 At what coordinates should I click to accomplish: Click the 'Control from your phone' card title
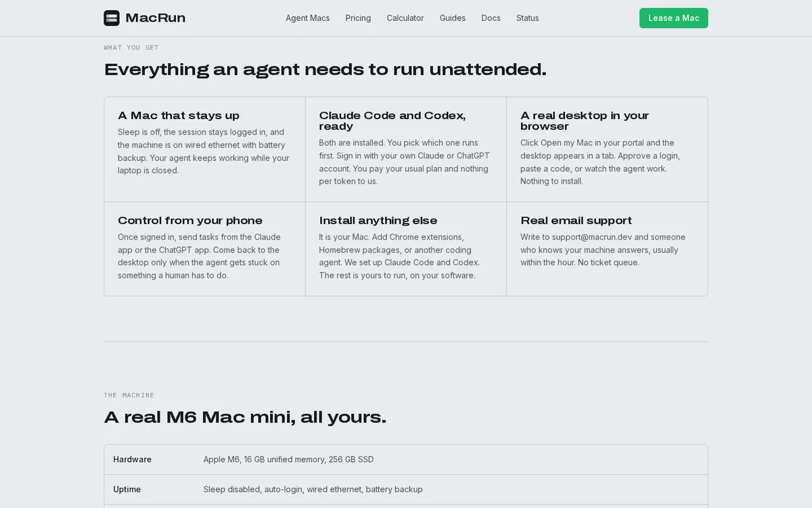pyautogui.click(x=190, y=221)
